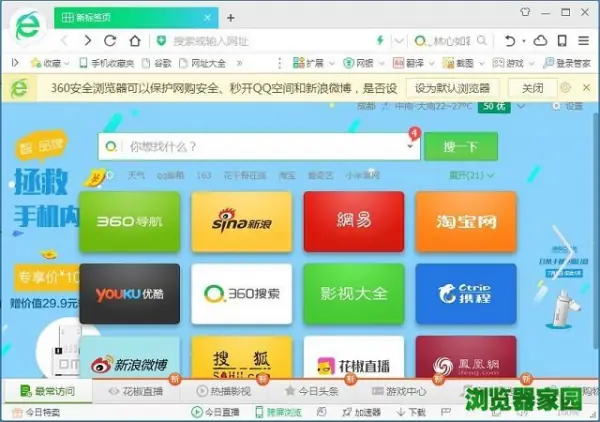Open the 截图 screenshot dropdown
The image size is (600, 422).
click(x=463, y=63)
